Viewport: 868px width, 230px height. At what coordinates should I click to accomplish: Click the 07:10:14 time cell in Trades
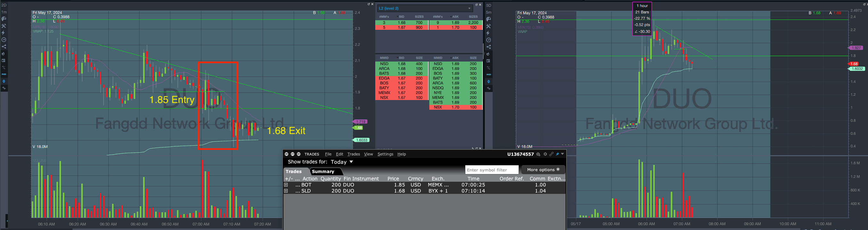coord(473,191)
